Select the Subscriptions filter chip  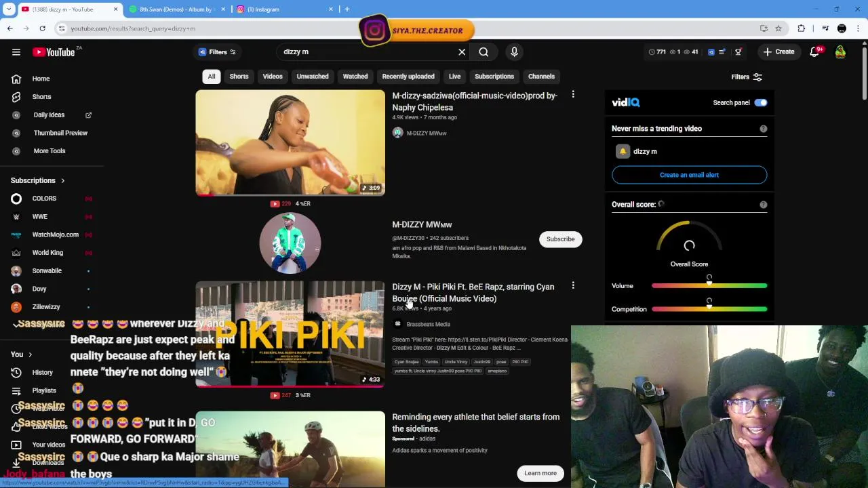[x=494, y=77]
